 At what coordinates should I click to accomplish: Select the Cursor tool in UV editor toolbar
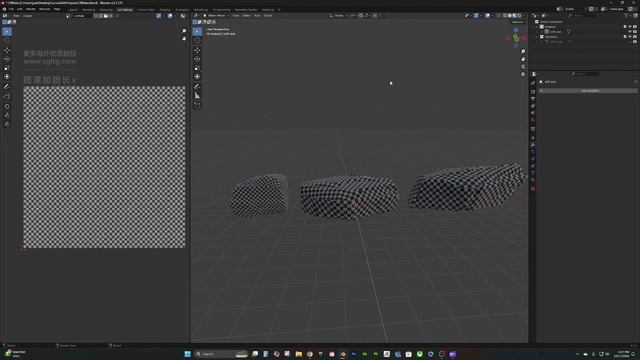7,40
